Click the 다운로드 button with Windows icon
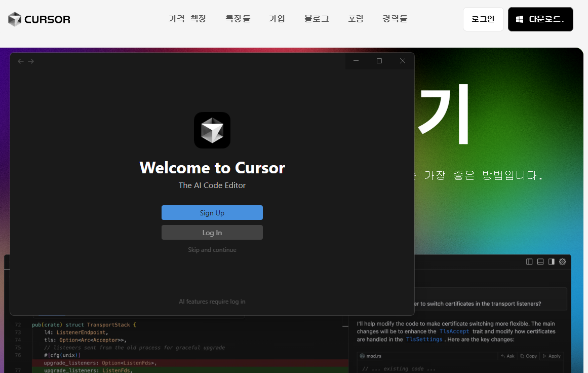588x373 pixels. coord(540,19)
